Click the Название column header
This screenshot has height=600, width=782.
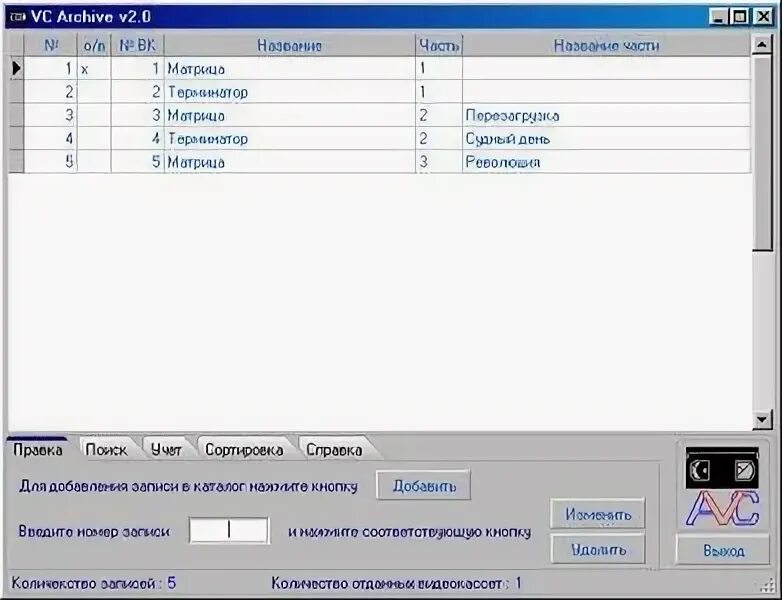tap(289, 45)
